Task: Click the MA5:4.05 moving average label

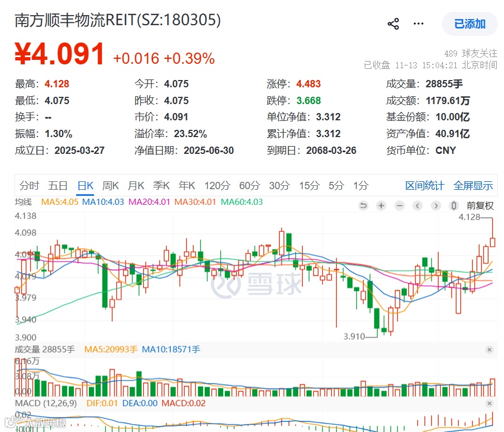Action: (x=60, y=202)
